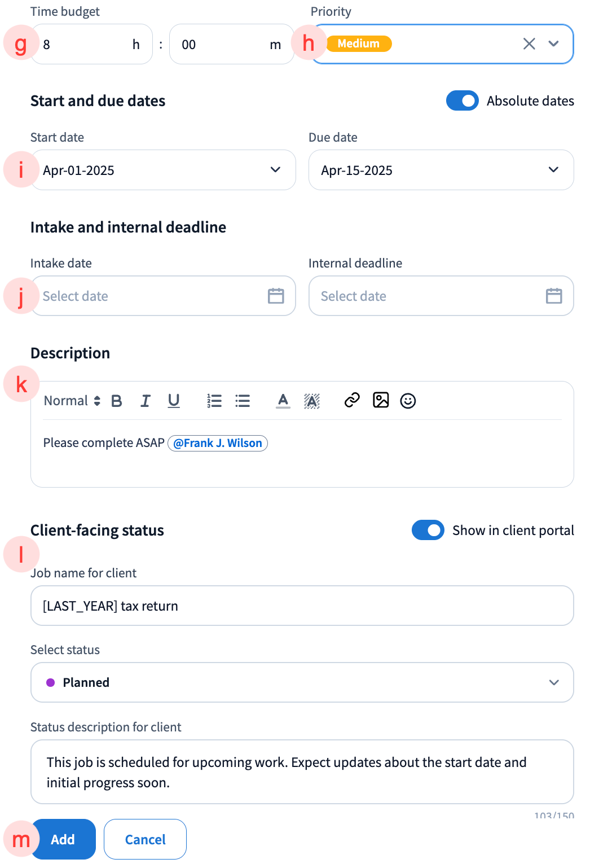The width and height of the screenshot is (599, 868).
Task: Open the emoji picker
Action: tap(408, 401)
